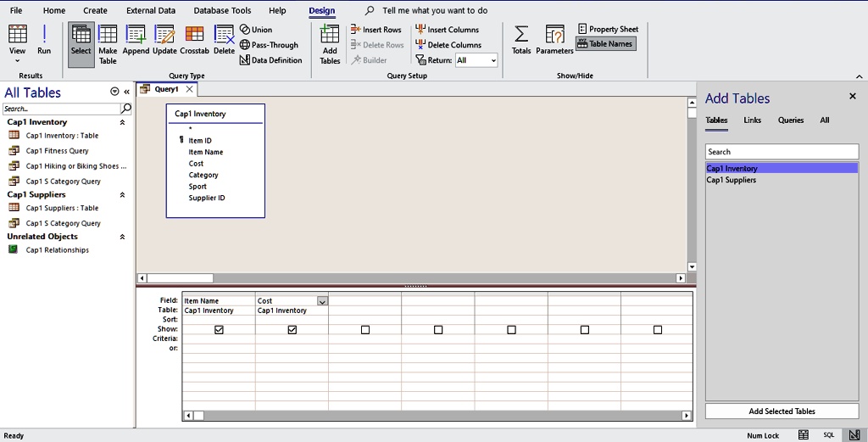Screen dimensions: 868x442
Task: Check Show box in seventh grid column
Action: (658, 329)
